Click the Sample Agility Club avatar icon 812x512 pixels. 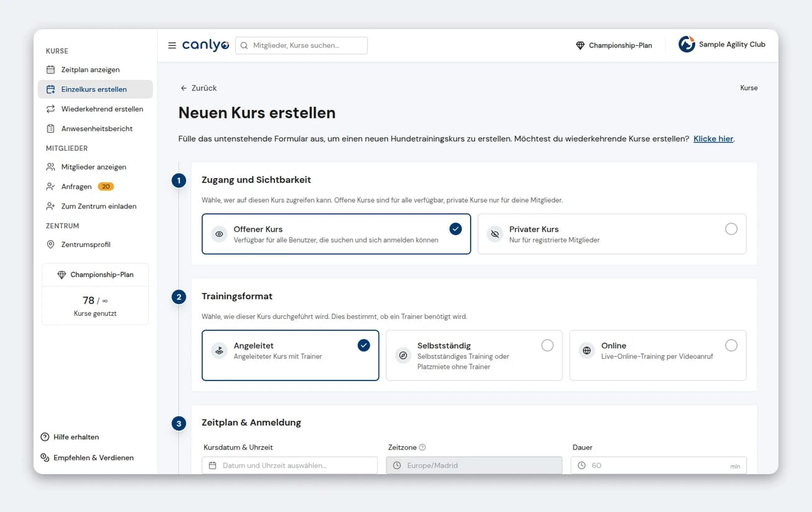pos(687,45)
